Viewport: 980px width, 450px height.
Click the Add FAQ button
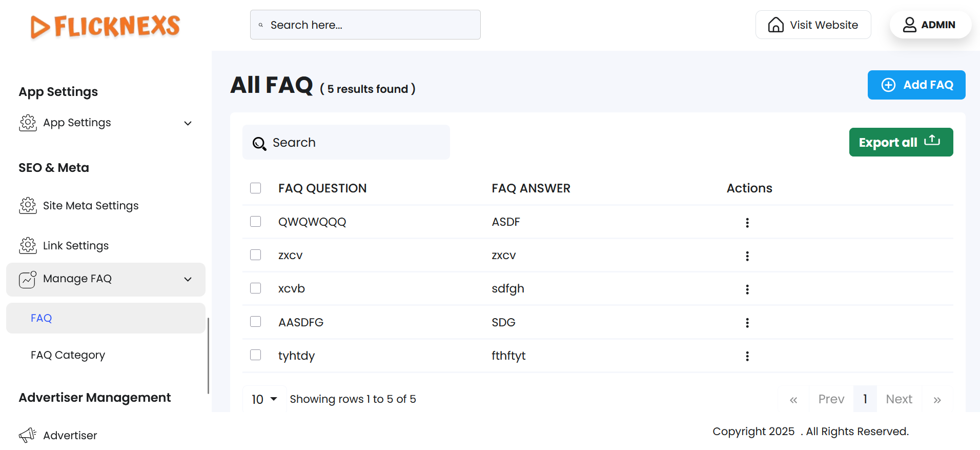tap(916, 85)
